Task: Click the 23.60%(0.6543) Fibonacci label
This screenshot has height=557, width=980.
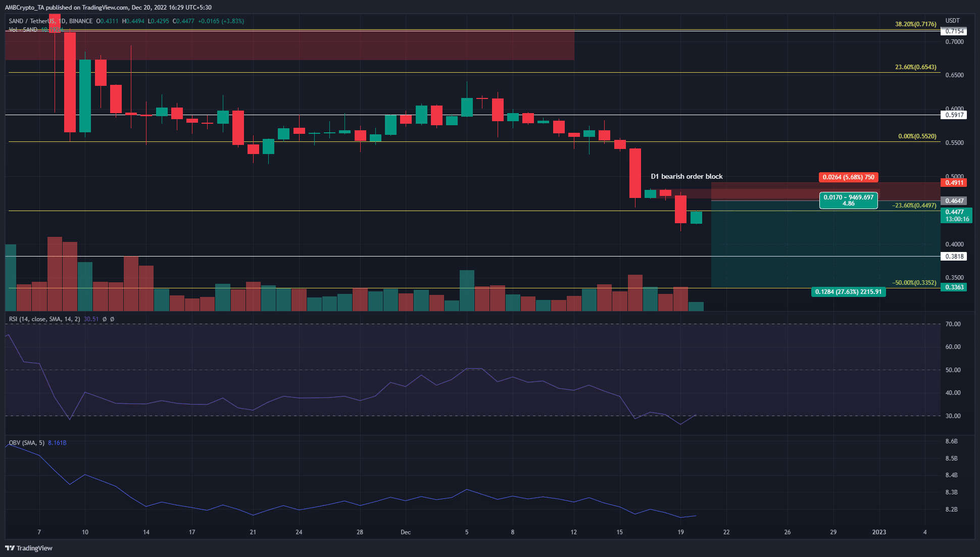Action: [x=915, y=67]
